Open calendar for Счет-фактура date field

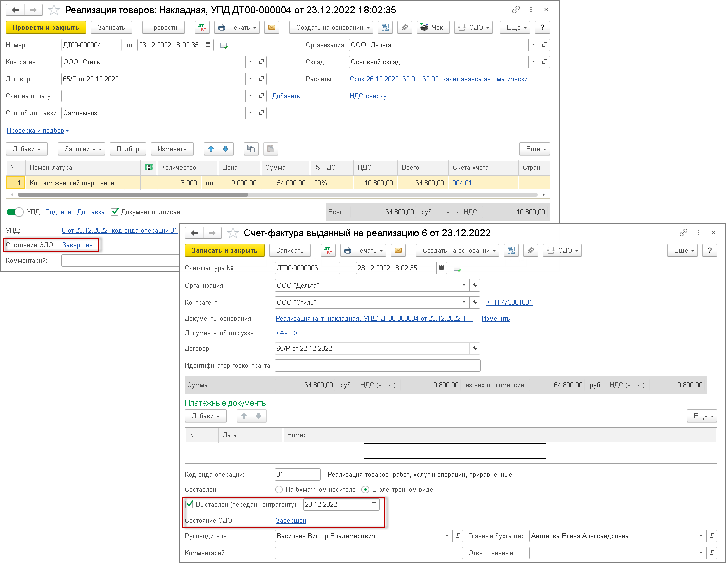pos(441,268)
